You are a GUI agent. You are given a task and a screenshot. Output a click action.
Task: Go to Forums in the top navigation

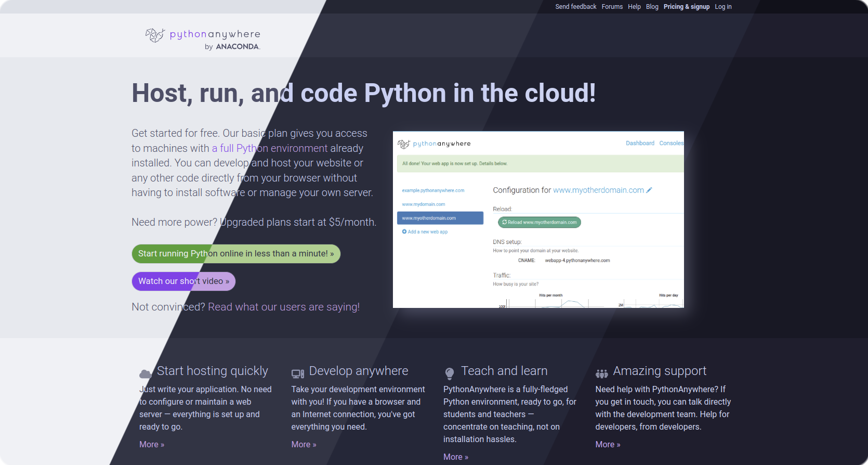tap(612, 7)
